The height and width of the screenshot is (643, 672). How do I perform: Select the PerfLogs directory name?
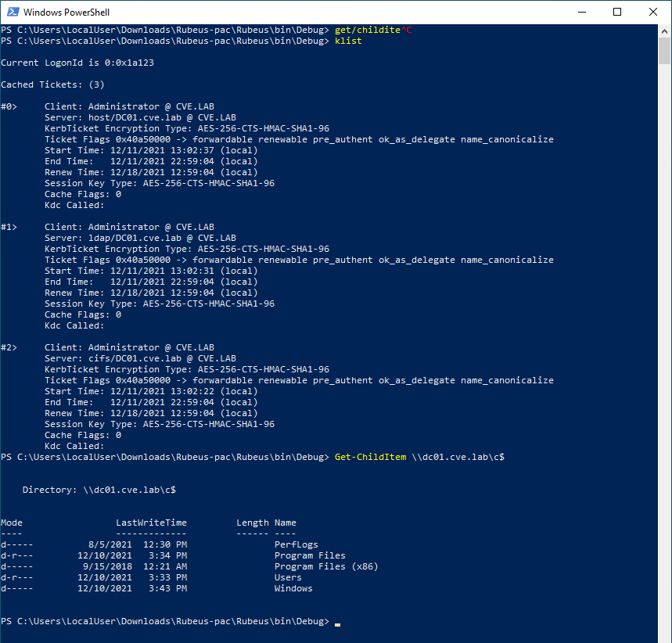[x=295, y=544]
